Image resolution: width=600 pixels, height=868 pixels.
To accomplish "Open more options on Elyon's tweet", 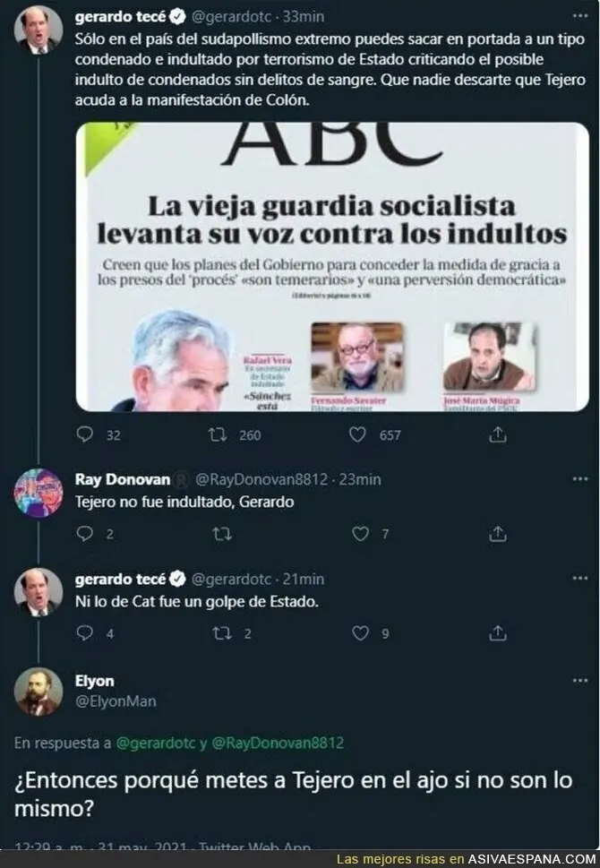I will [580, 681].
